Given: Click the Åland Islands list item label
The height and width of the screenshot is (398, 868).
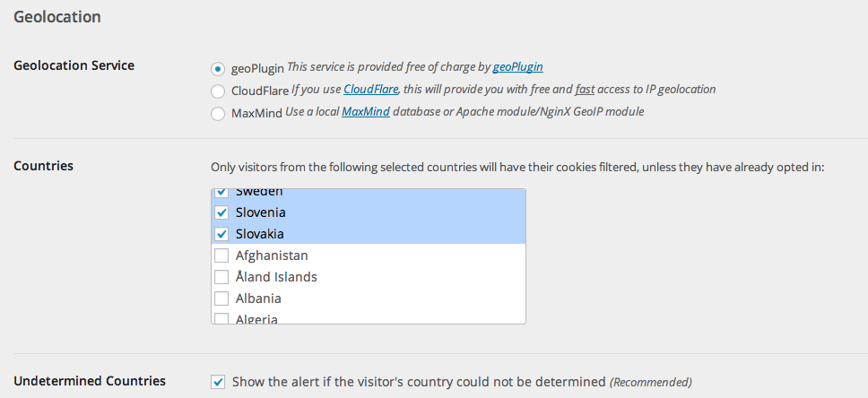Looking at the screenshot, I should coord(276,277).
